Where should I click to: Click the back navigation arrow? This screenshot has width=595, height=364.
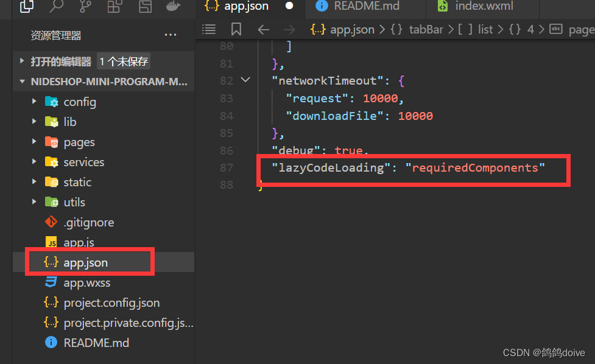tap(262, 29)
